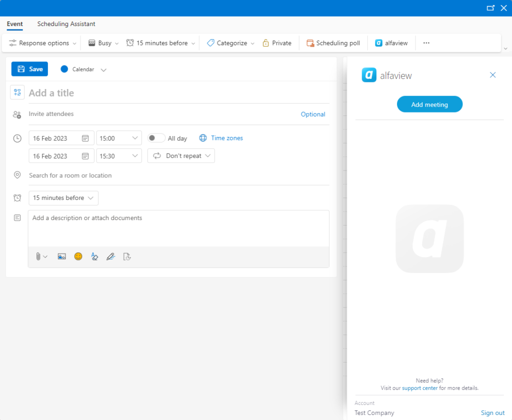The image size is (512, 420).
Task: Insert an emoji into the description
Action: click(78, 256)
